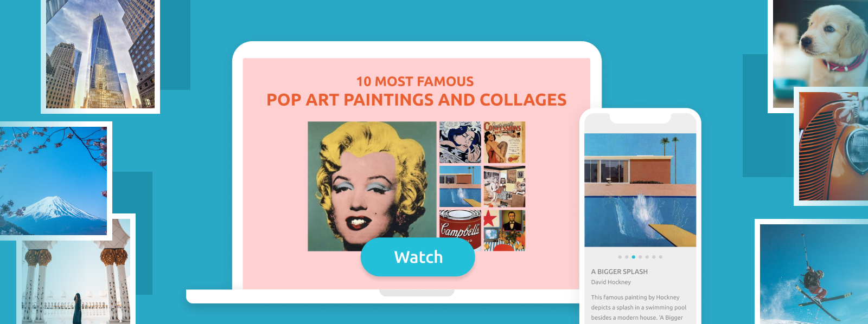Select the Campbell's soup can thumbnail
The height and width of the screenshot is (324, 868).
coord(460,230)
